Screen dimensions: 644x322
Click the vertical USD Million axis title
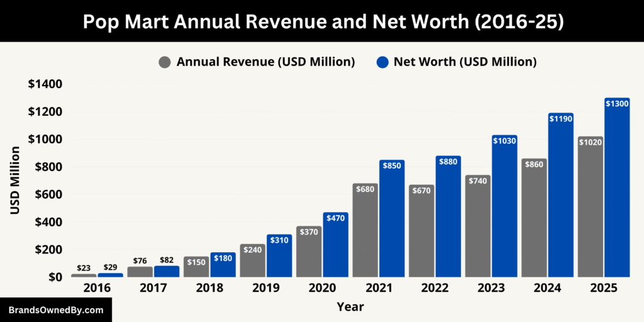[x=15, y=180]
